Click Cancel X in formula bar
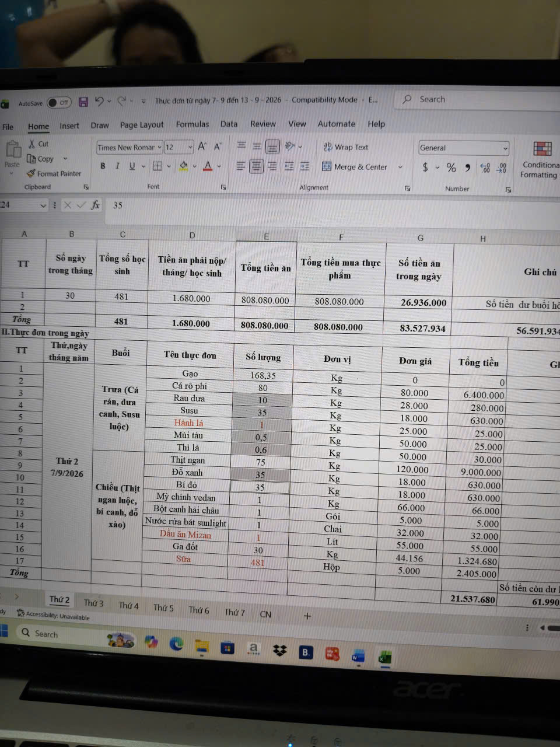Screen dimensions: 560x747 (68, 205)
